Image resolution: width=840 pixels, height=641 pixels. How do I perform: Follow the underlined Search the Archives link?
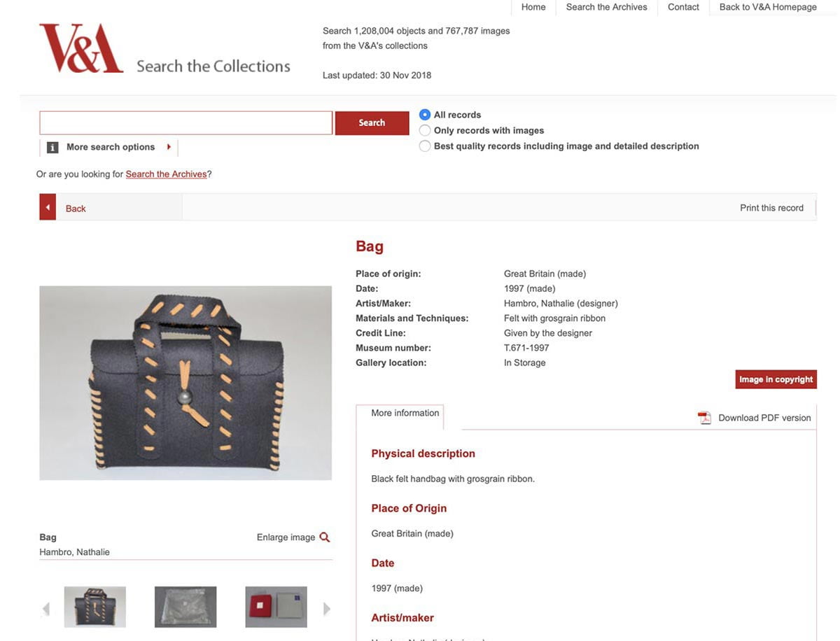(166, 174)
